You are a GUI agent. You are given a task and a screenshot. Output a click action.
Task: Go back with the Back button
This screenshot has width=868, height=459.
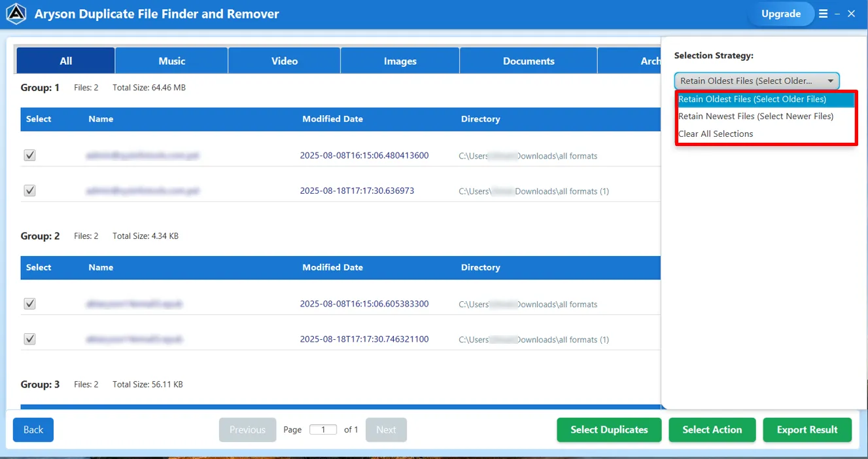33,430
